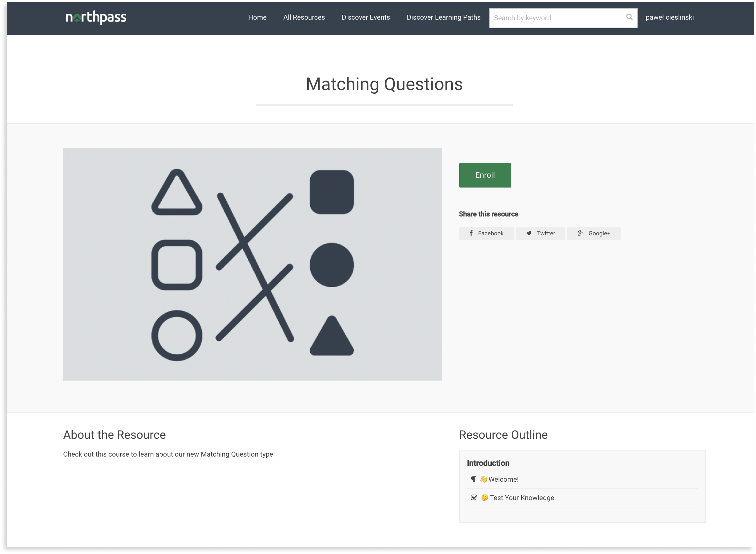Open the Home menu item

pos(258,17)
